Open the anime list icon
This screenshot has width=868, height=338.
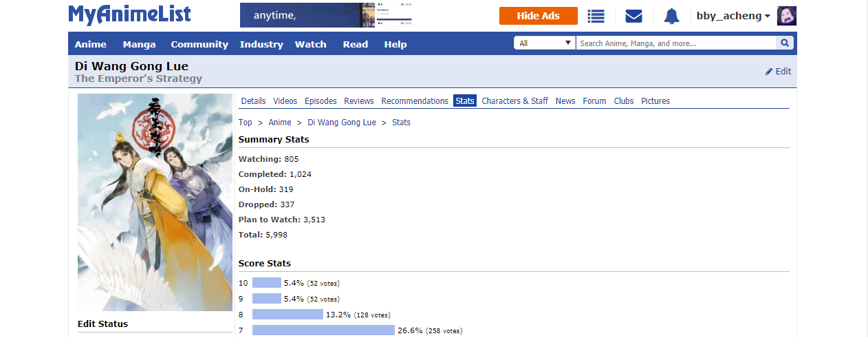pyautogui.click(x=596, y=16)
